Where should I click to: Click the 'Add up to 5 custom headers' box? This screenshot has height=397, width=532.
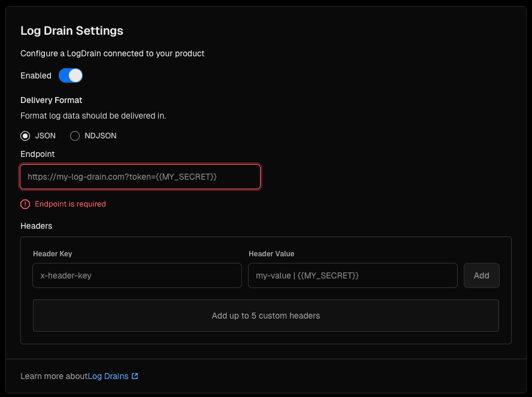tap(265, 316)
